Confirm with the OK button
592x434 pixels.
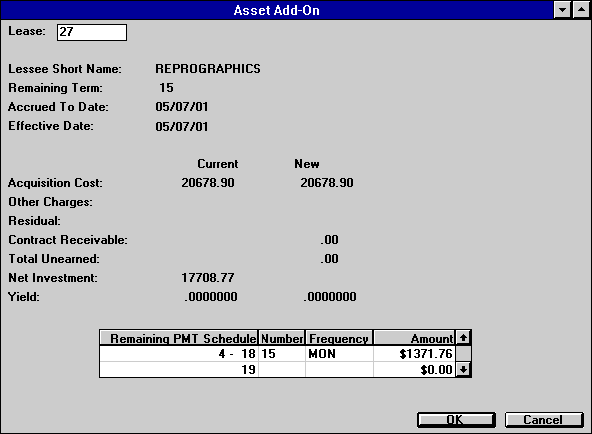[456, 420]
